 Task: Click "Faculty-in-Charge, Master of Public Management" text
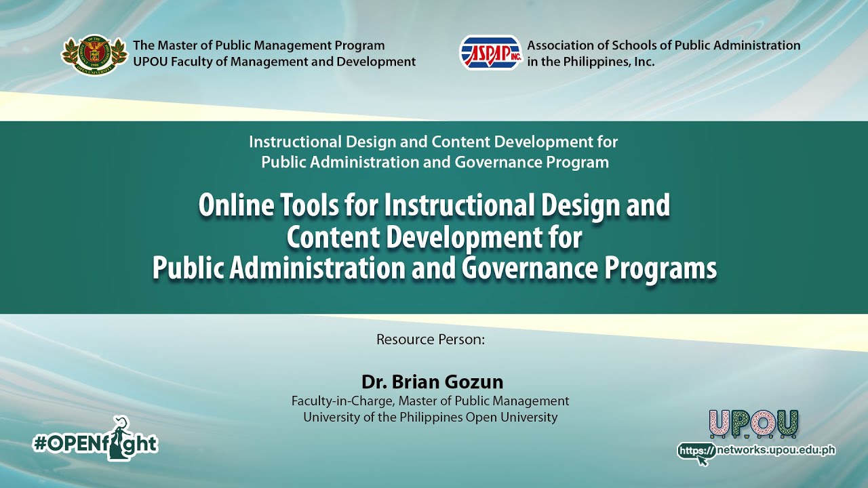430,401
